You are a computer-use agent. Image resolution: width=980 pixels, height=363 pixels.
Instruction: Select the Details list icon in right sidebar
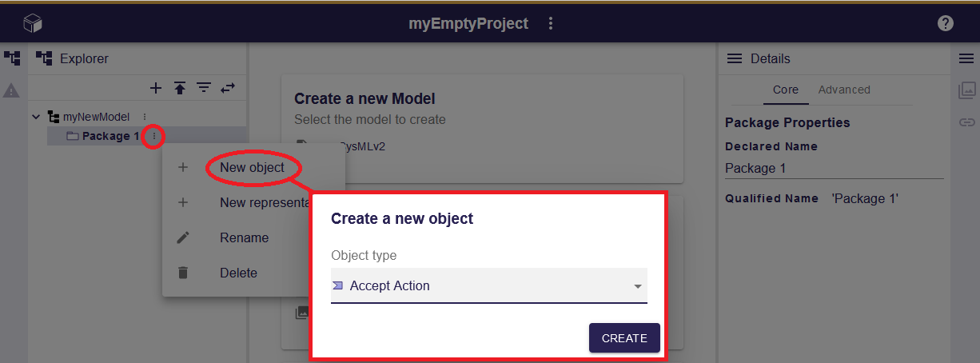tap(966, 58)
